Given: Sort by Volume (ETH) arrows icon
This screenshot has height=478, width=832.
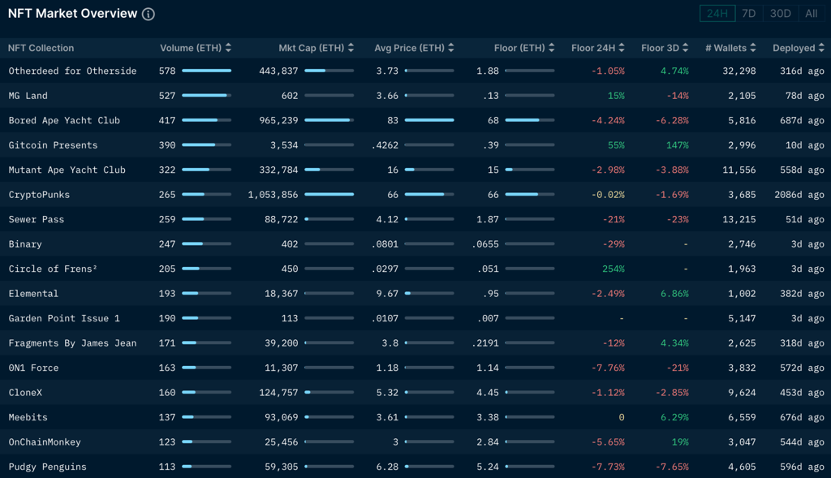Looking at the screenshot, I should coord(228,48).
